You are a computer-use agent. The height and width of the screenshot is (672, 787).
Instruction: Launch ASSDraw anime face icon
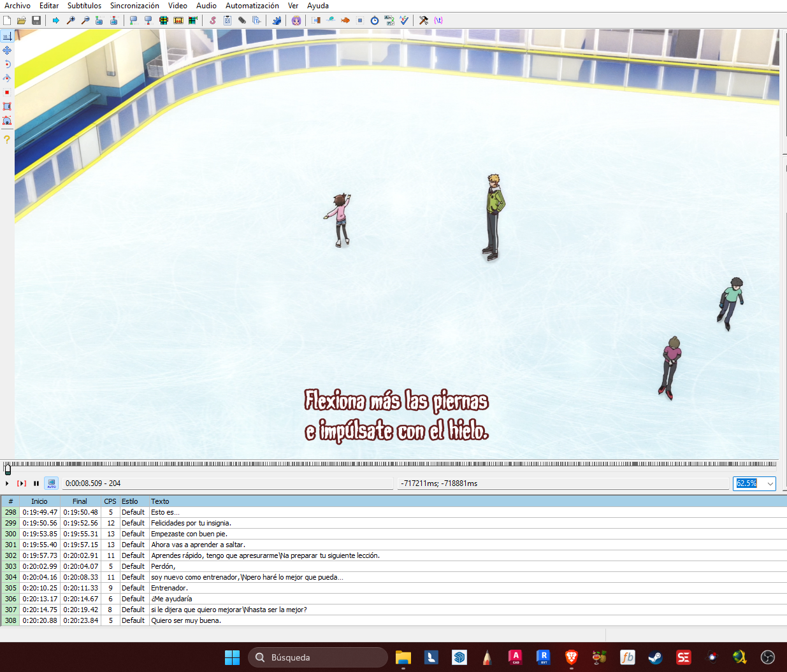point(296,20)
